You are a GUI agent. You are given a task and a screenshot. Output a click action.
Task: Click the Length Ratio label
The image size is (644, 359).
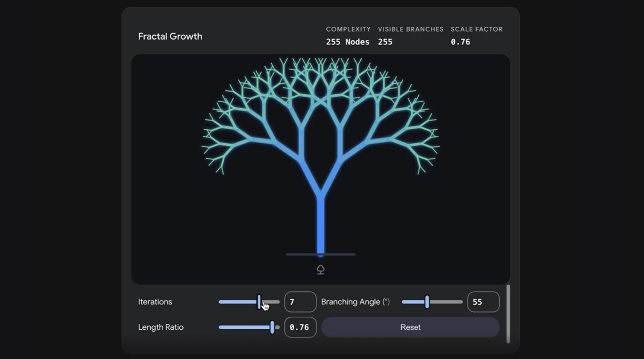point(160,327)
